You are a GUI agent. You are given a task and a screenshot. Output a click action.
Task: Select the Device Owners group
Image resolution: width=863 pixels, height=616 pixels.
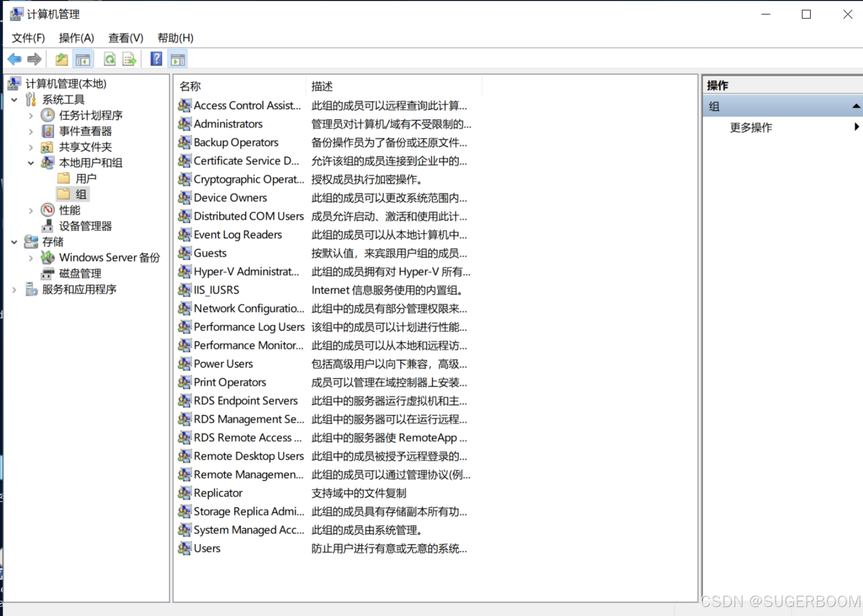pyautogui.click(x=230, y=198)
